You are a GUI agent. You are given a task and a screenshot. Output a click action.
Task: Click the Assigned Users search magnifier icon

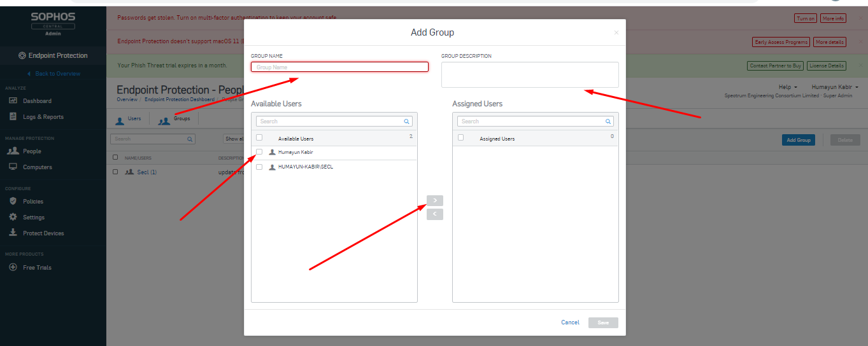point(608,121)
